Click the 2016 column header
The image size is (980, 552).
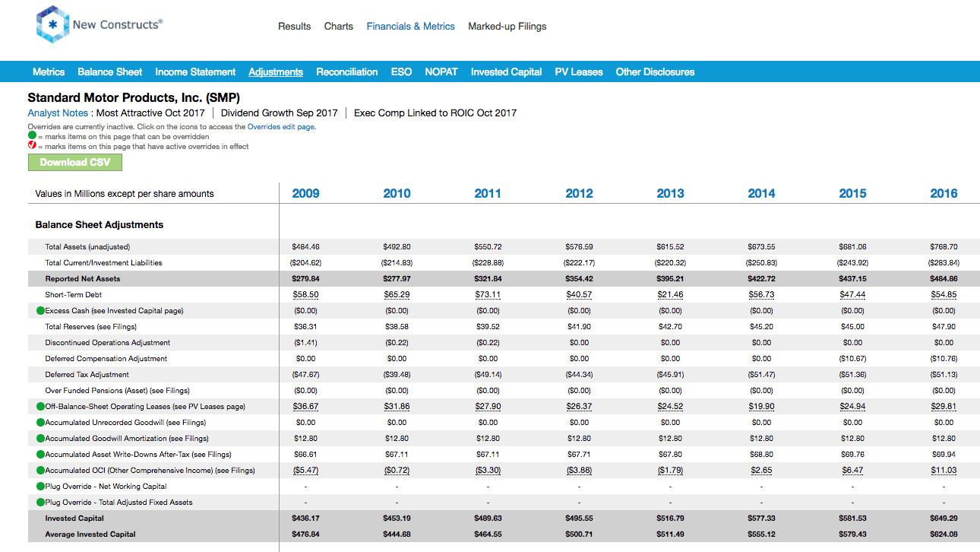944,193
